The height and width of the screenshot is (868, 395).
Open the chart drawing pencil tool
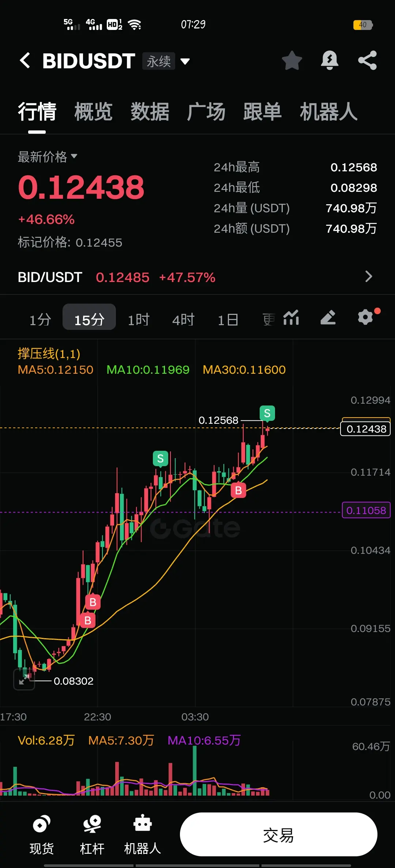pyautogui.click(x=328, y=317)
